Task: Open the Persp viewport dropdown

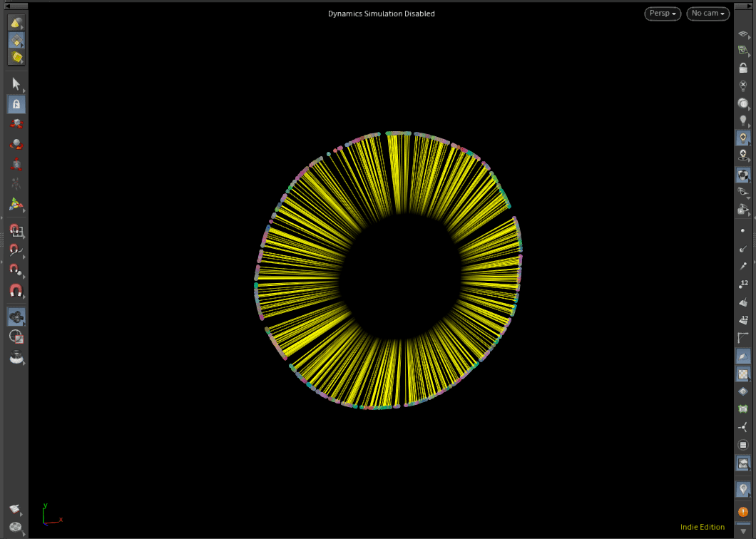Action: click(663, 14)
